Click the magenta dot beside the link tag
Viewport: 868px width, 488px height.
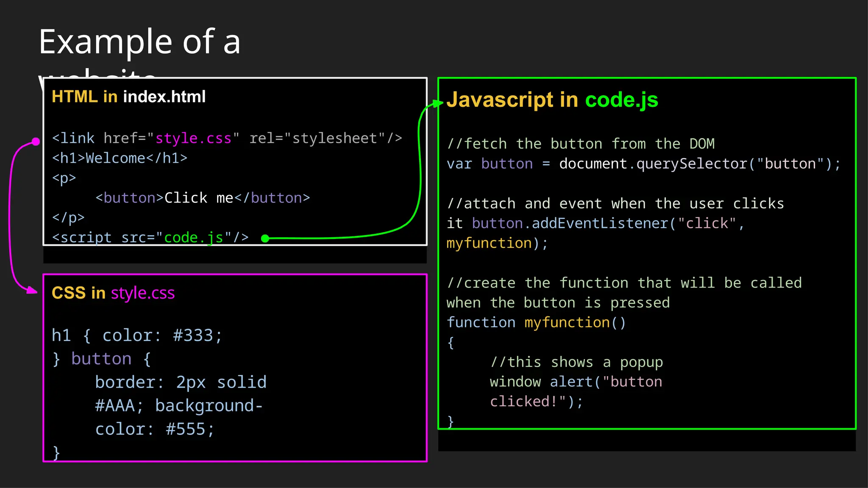coord(36,141)
